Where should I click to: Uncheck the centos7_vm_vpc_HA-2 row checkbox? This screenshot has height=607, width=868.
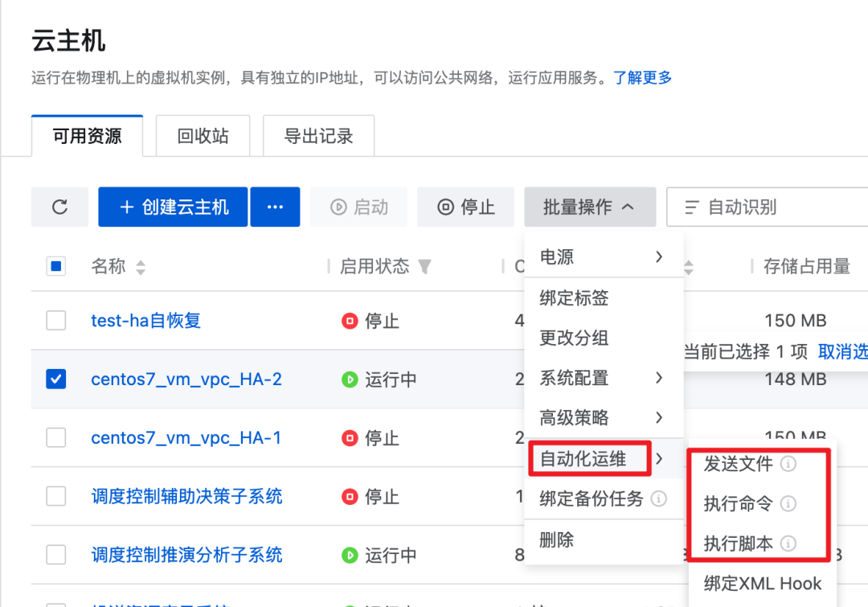click(x=56, y=379)
